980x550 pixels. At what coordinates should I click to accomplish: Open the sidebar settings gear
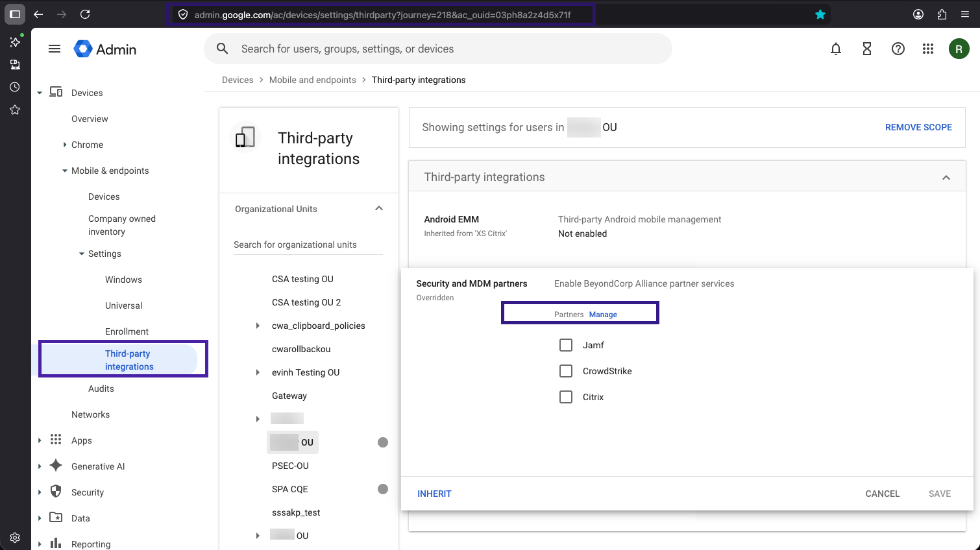tap(15, 538)
